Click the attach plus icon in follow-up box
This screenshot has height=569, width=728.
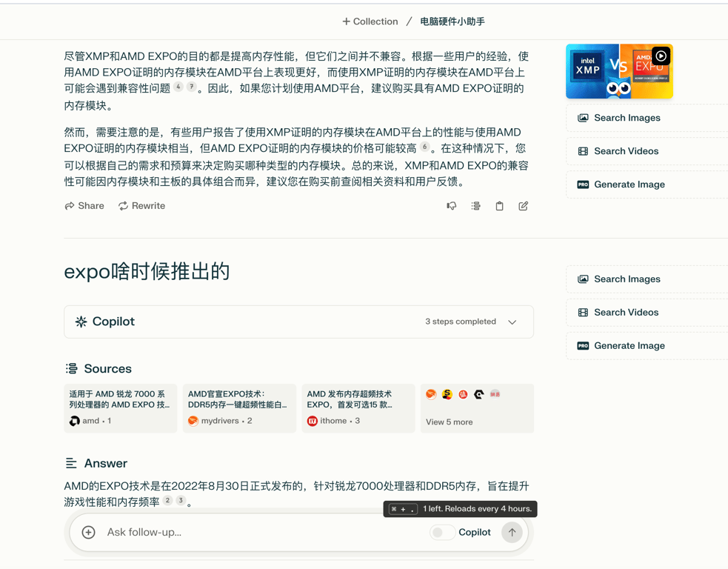pos(89,532)
